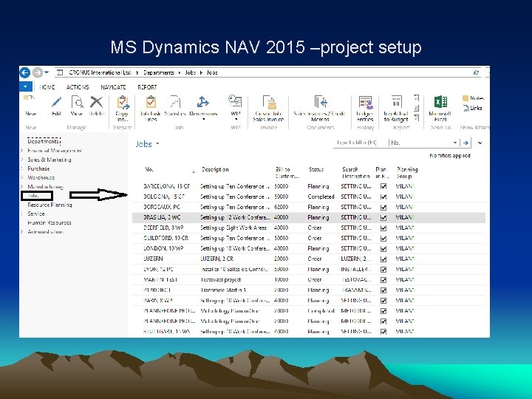Image resolution: width=532 pixels, height=399 pixels.
Task: Switch to the NAVIGATE ribbon tab
Action: pos(113,87)
